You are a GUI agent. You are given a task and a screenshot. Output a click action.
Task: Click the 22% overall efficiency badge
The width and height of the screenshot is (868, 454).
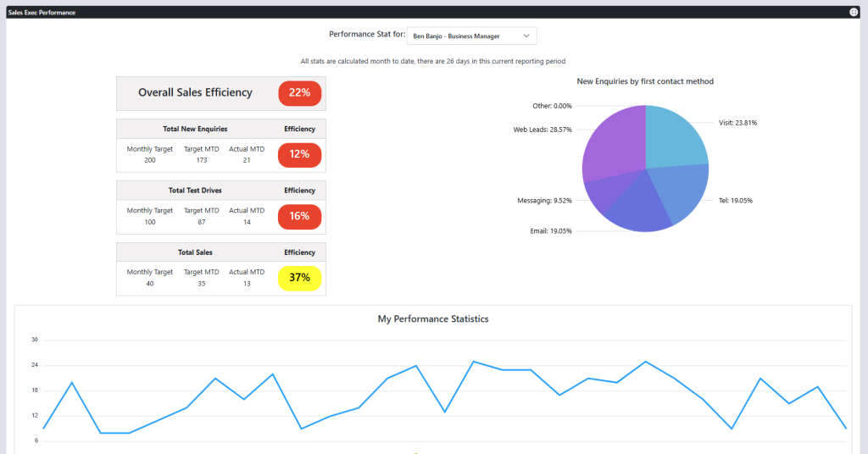coord(299,93)
